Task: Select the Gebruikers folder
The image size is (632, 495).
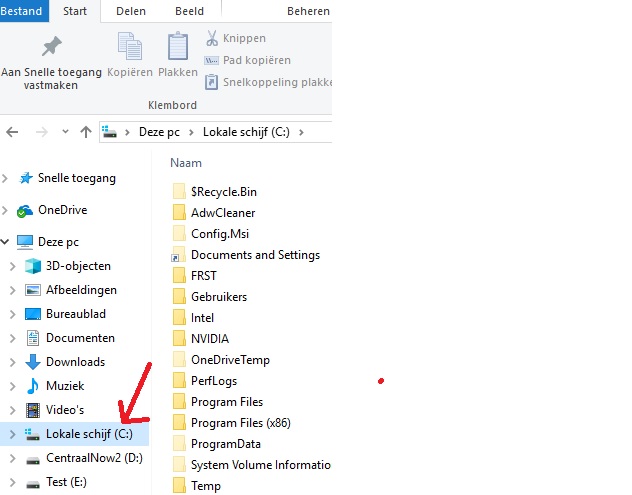Action: (210, 297)
